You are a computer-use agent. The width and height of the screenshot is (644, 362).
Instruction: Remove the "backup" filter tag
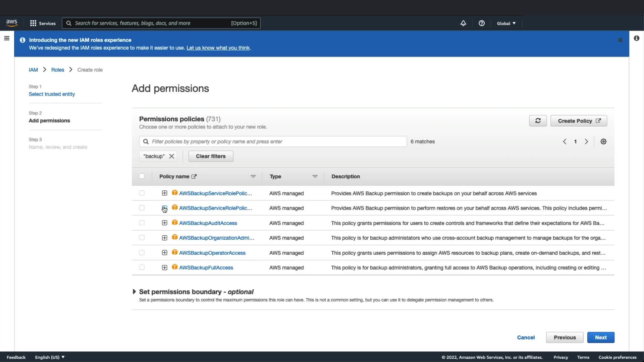pyautogui.click(x=171, y=156)
